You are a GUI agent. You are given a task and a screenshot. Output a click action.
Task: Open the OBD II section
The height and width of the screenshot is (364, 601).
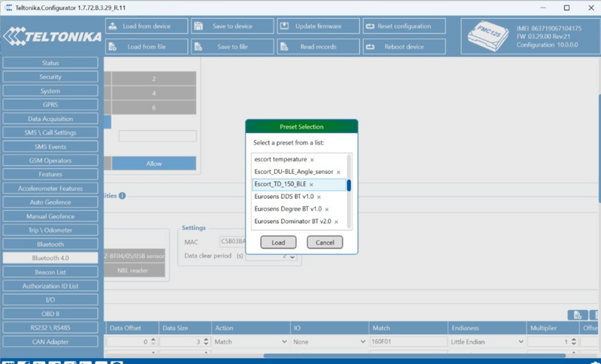click(x=50, y=314)
